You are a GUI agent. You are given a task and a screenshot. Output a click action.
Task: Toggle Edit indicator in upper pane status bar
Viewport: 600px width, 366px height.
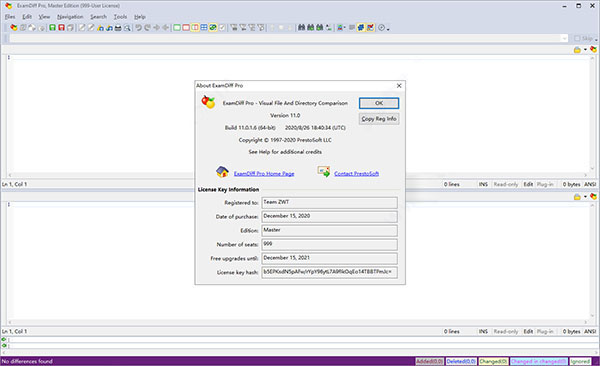pyautogui.click(x=528, y=185)
